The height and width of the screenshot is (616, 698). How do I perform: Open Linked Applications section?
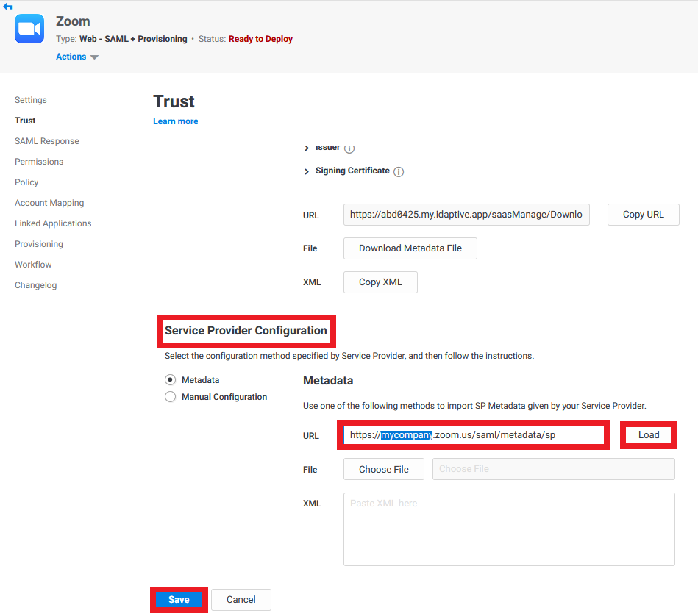coord(53,223)
